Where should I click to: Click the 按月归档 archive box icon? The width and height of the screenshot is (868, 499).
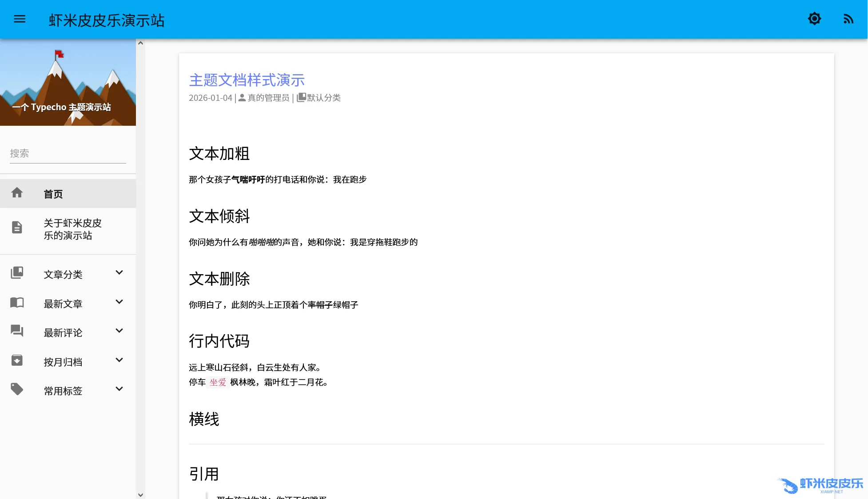(x=17, y=360)
